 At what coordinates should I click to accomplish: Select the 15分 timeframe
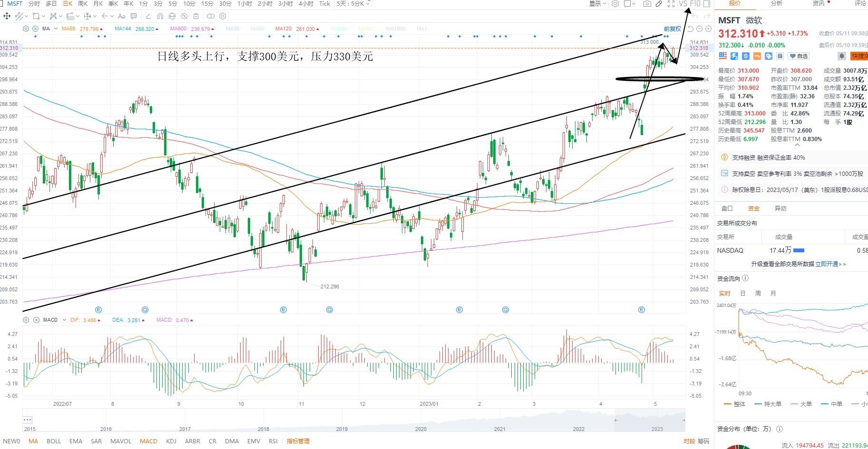(x=207, y=4)
